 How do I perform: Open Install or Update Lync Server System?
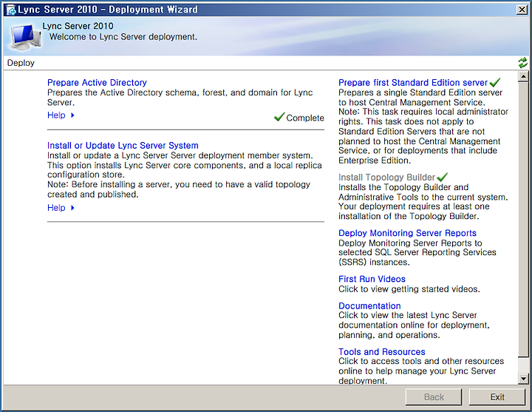(123, 146)
